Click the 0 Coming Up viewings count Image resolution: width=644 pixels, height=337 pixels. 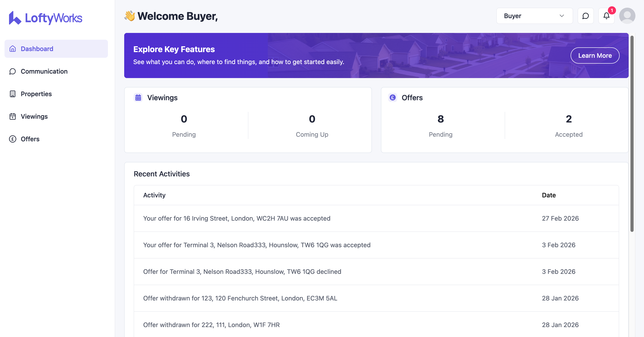pos(312,119)
